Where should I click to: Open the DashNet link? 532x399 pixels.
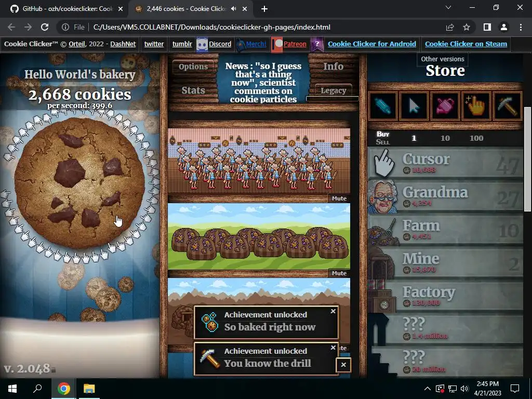point(123,44)
